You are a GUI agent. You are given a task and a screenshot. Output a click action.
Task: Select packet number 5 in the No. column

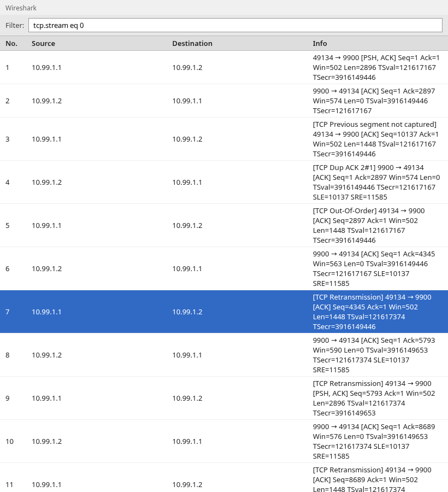pyautogui.click(x=8, y=226)
